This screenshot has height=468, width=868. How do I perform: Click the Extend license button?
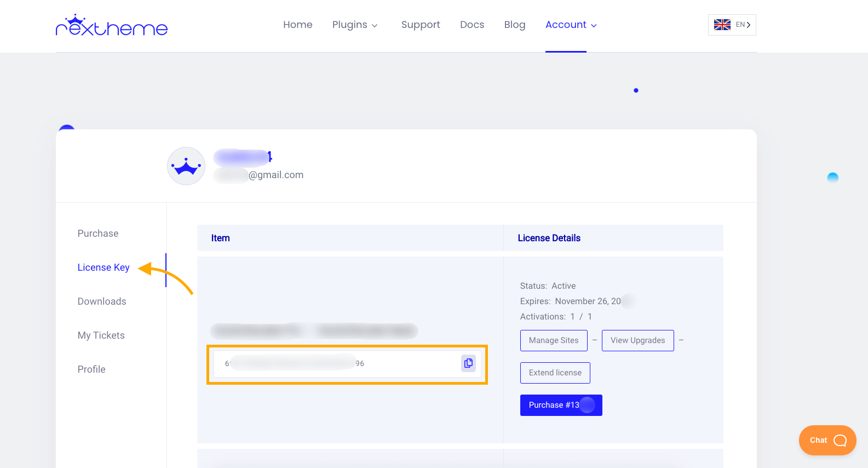[x=555, y=373]
